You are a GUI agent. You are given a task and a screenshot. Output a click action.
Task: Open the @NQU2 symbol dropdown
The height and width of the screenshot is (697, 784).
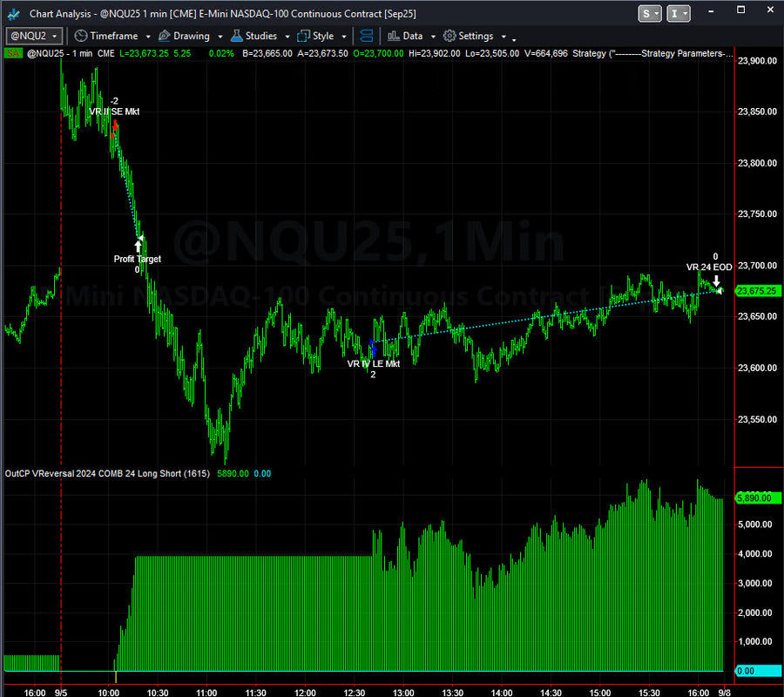[34, 36]
